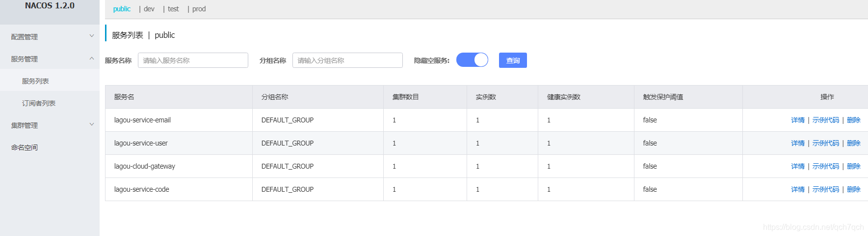This screenshot has height=236, width=868.
Task: Click 删除 for lagou-service-user
Action: [854, 143]
